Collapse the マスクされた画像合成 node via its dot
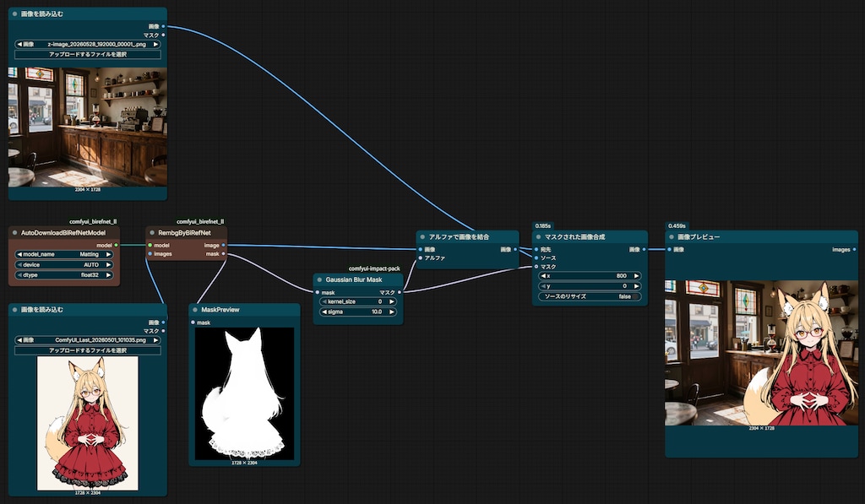Viewport: 865px width, 504px height. [538, 237]
